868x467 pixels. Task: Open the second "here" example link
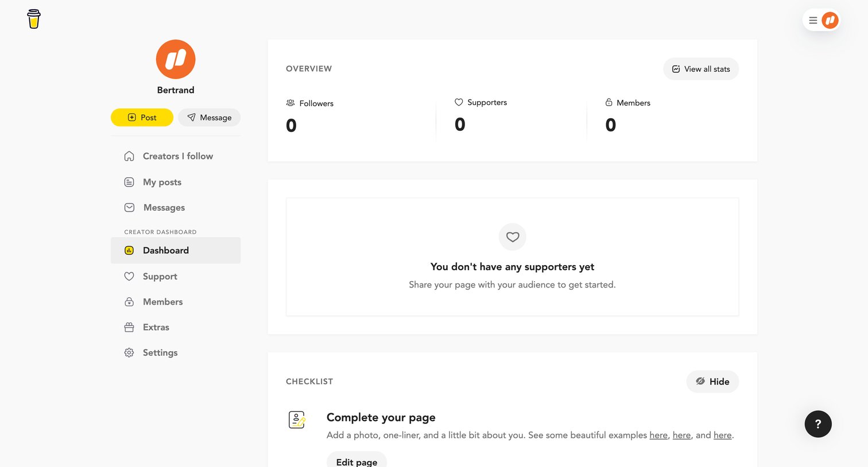point(681,435)
